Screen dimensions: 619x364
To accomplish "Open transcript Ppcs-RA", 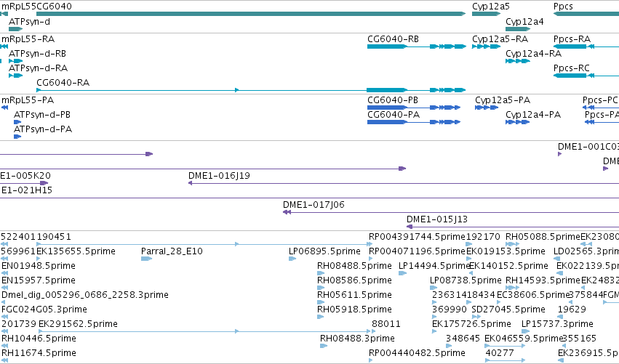I will pyautogui.click(x=586, y=46).
